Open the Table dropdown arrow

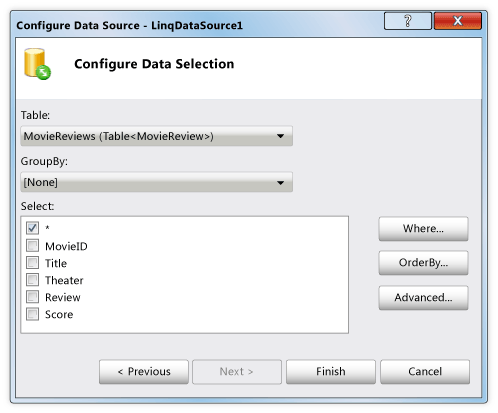[x=281, y=136]
